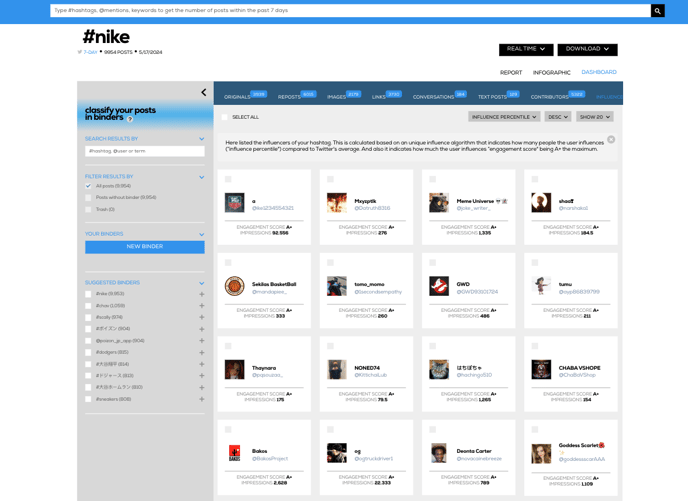Tick the #chav suggested binder checkbox
Viewport: 688px width, 501px height.
88,306
